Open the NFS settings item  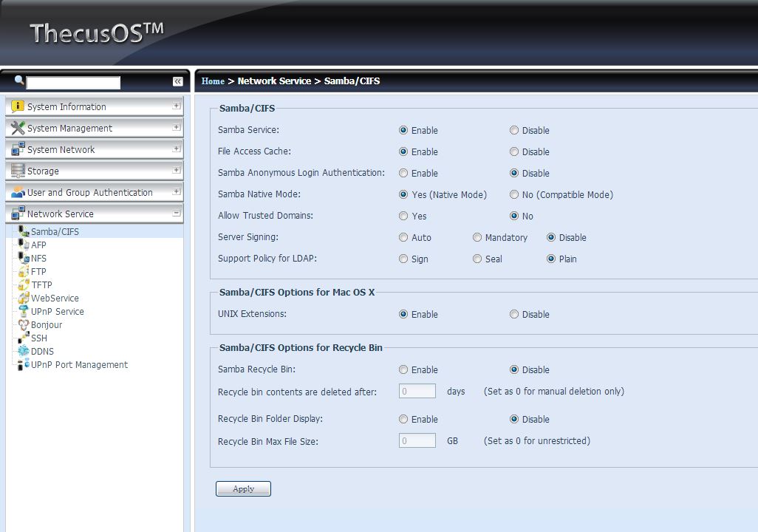pos(38,259)
